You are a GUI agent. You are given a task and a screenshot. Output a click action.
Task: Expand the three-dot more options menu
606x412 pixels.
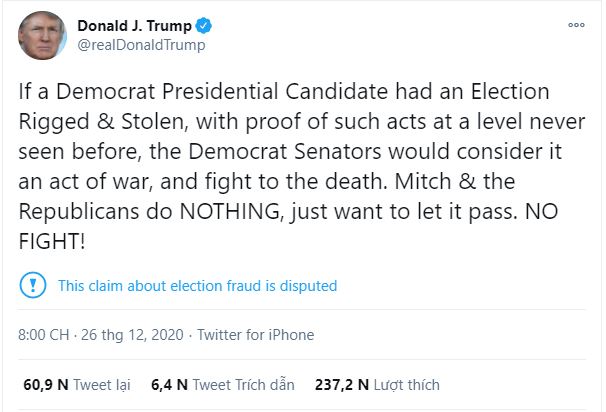point(576,25)
